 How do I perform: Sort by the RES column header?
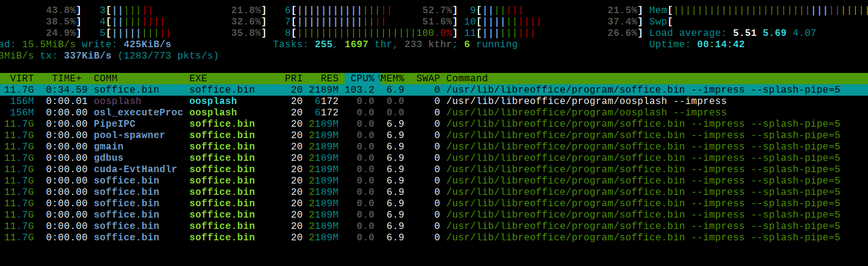(329, 78)
